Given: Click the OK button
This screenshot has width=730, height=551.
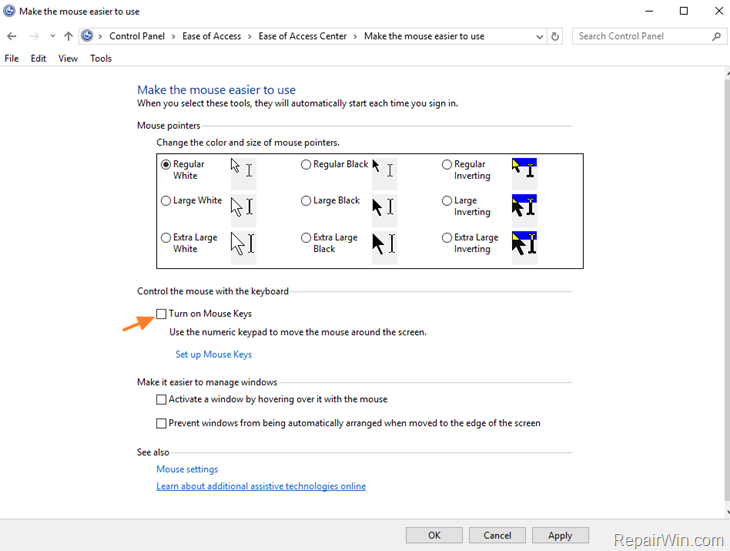Looking at the screenshot, I should [x=434, y=536].
